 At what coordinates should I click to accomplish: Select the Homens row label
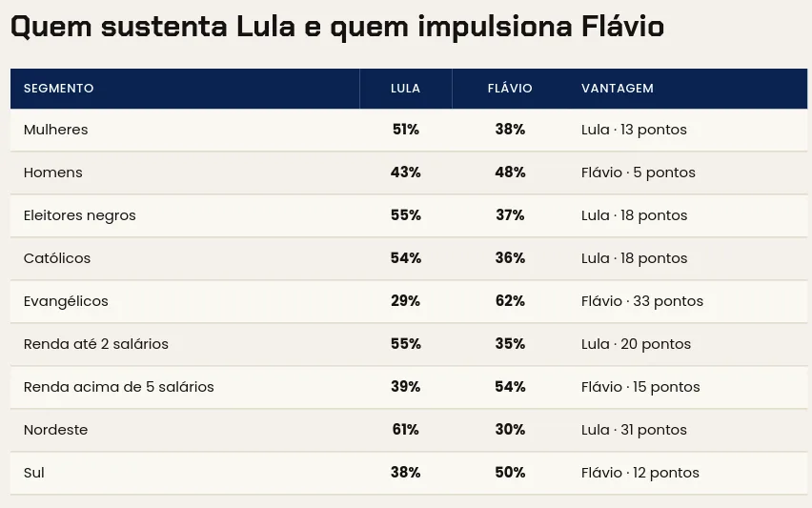coord(52,173)
